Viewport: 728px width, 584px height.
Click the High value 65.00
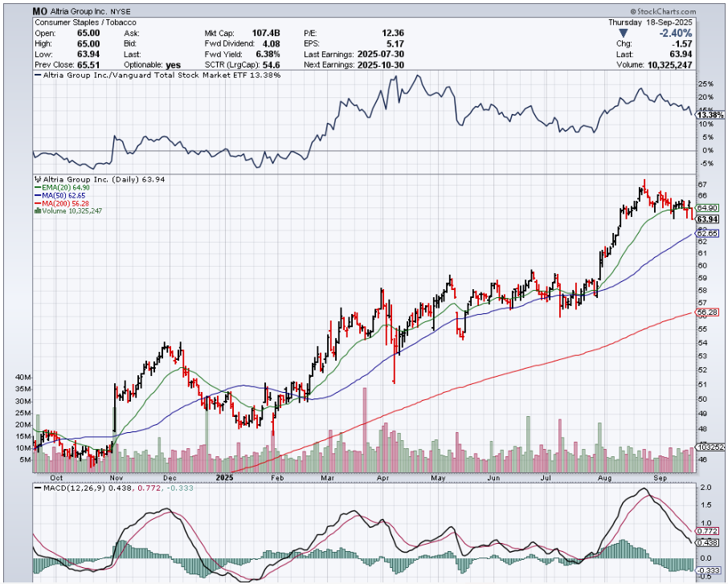88,43
